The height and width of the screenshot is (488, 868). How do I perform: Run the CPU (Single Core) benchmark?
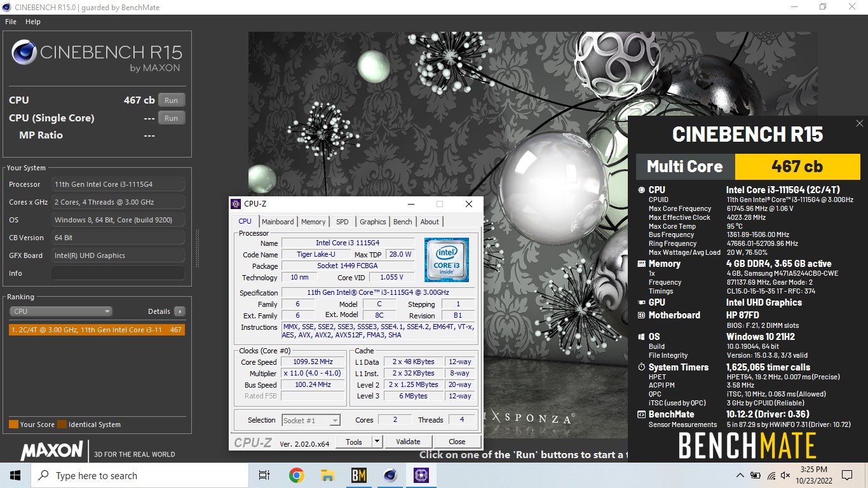[x=172, y=118]
